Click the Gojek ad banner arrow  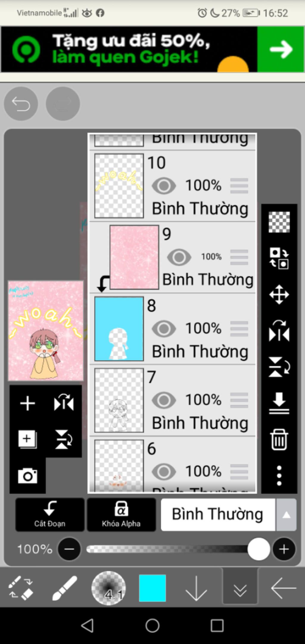[x=281, y=49]
